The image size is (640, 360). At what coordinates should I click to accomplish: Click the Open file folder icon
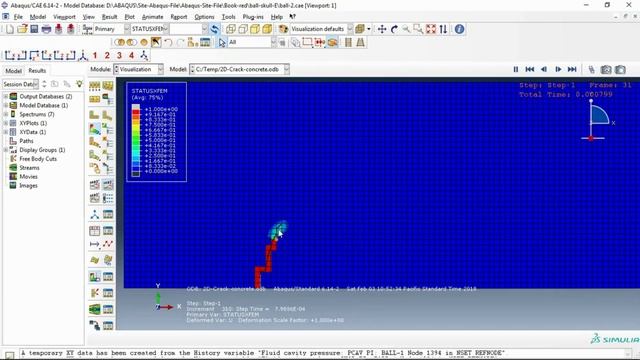click(22, 29)
